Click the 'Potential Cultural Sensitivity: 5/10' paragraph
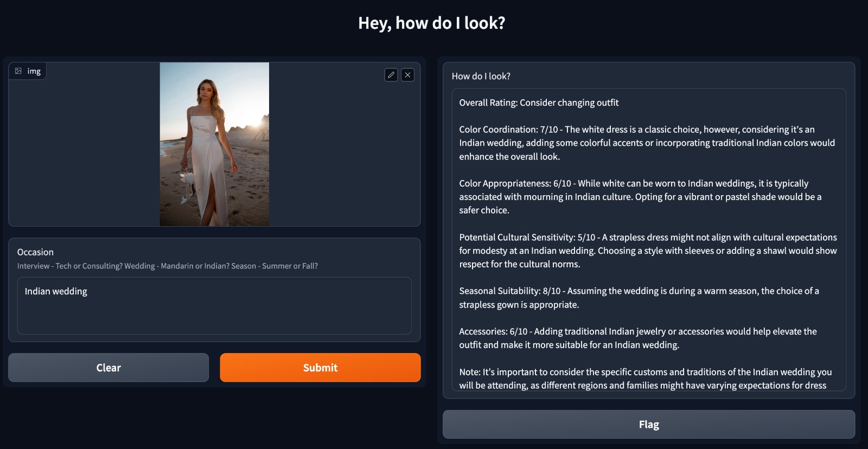Screen dimensions: 868x449 pyautogui.click(x=648, y=251)
